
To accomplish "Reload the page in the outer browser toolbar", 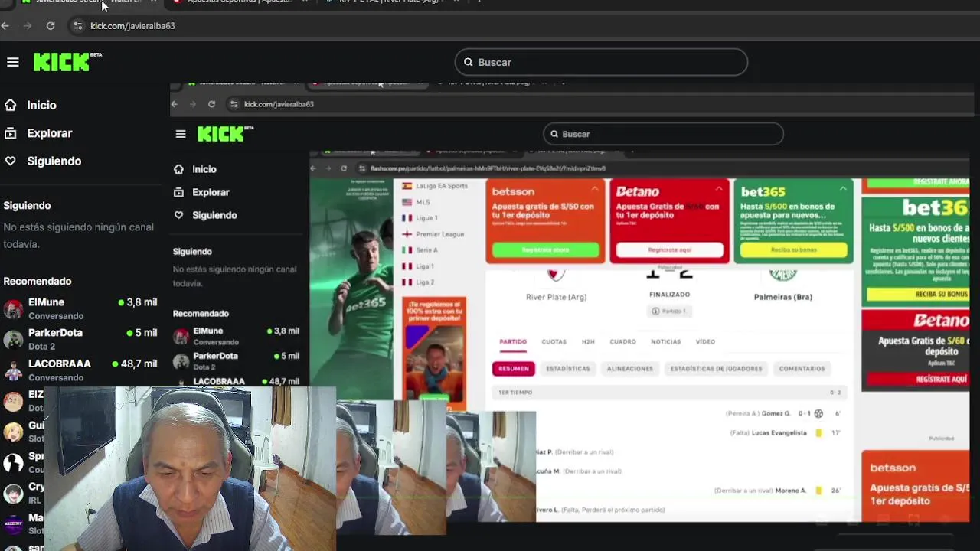I will point(51,26).
